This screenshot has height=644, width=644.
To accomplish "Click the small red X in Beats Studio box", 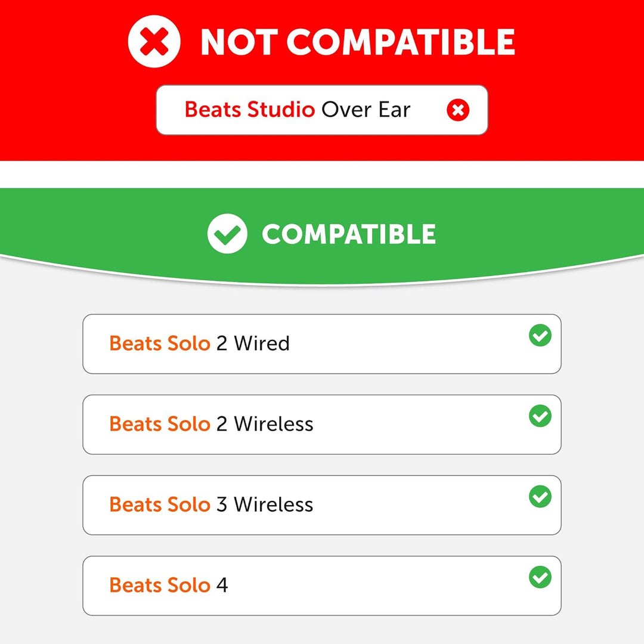I will [x=458, y=110].
